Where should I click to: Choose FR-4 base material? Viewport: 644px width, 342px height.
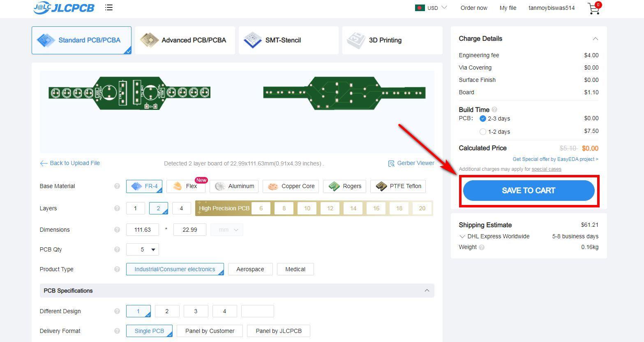144,186
